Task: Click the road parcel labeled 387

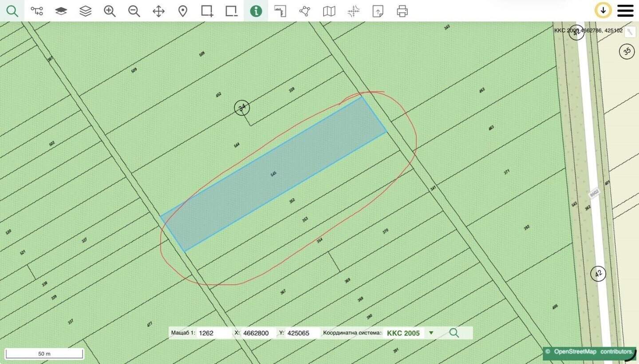Action: pyautogui.click(x=50, y=59)
